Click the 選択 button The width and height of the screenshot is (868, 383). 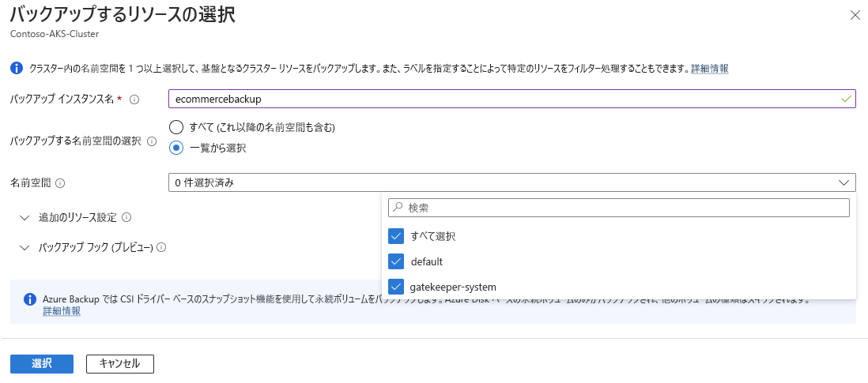click(x=42, y=364)
